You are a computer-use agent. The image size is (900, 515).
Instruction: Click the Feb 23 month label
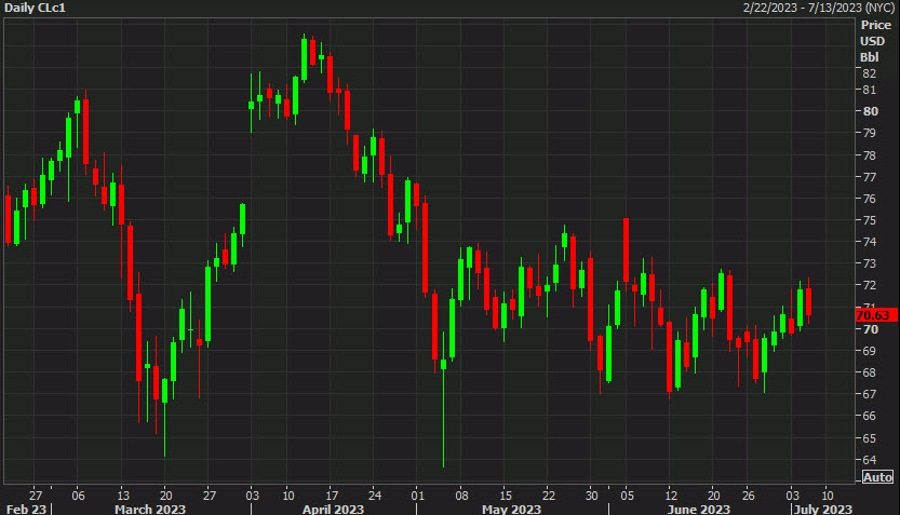coord(25,508)
